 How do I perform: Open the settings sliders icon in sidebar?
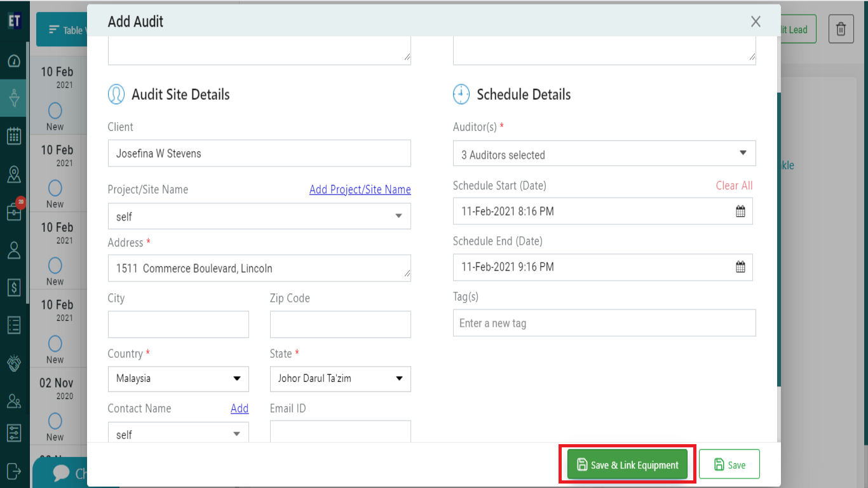pos(14,433)
